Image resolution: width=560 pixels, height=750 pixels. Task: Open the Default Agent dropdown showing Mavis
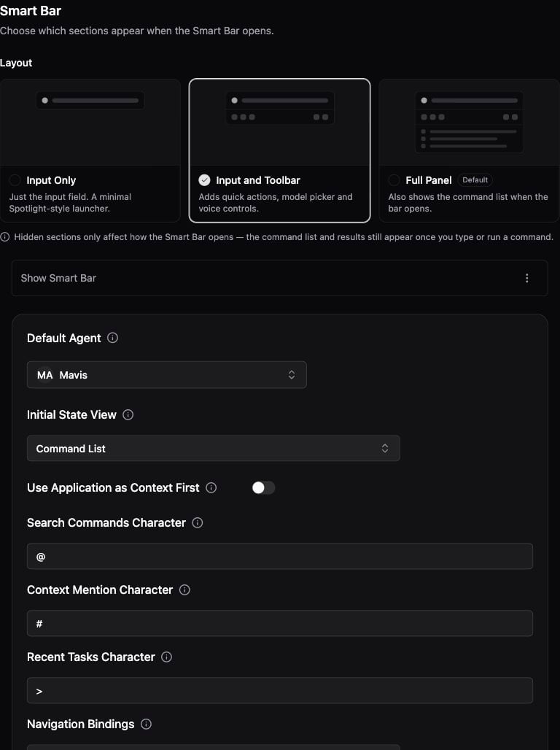(x=166, y=374)
